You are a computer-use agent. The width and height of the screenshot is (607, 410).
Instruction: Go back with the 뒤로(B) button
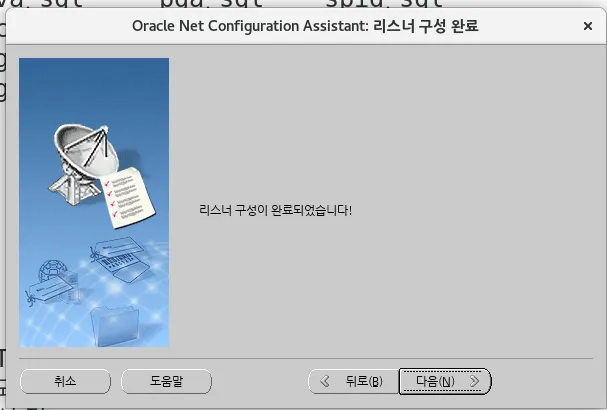[353, 381]
